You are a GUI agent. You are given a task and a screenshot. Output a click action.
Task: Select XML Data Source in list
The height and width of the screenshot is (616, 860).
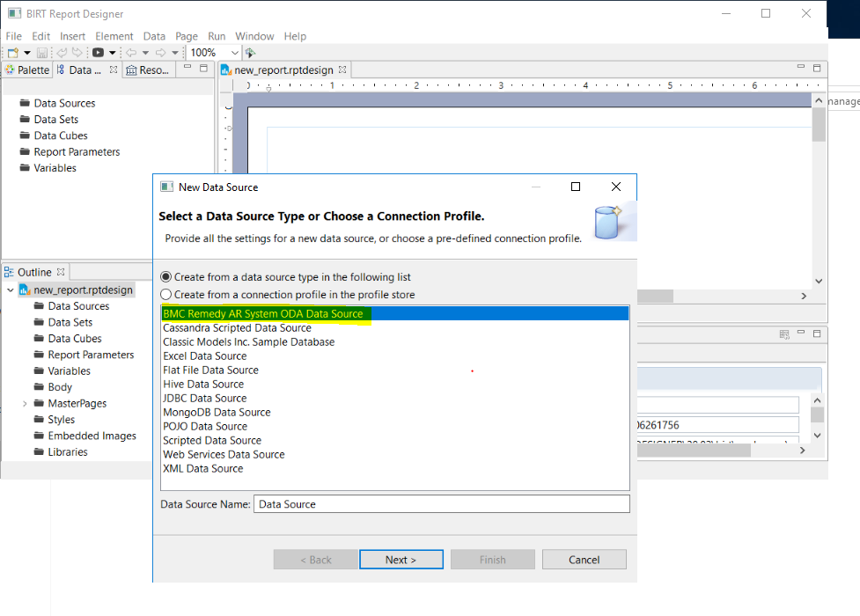(x=395, y=468)
